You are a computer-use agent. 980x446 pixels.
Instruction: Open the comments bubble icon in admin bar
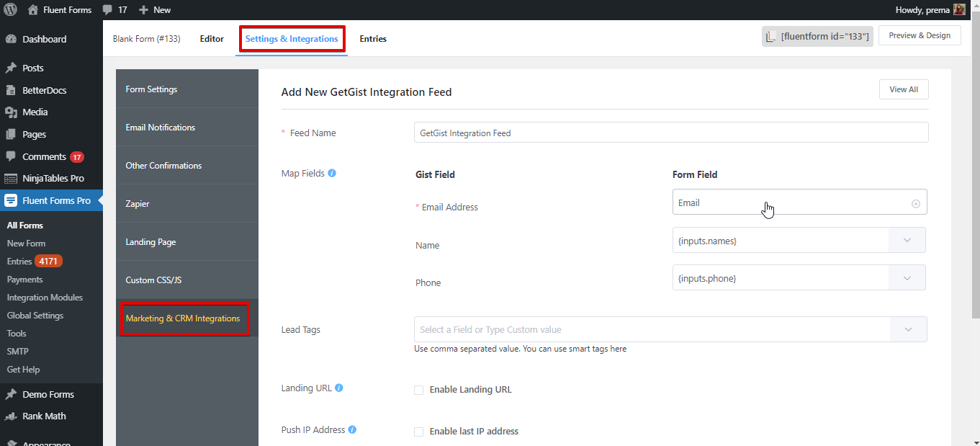[107, 10]
